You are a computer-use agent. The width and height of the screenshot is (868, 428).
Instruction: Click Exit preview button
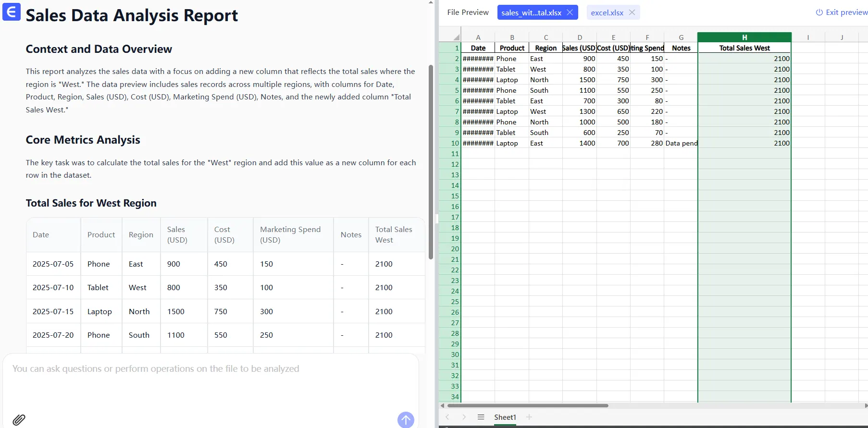(x=842, y=12)
